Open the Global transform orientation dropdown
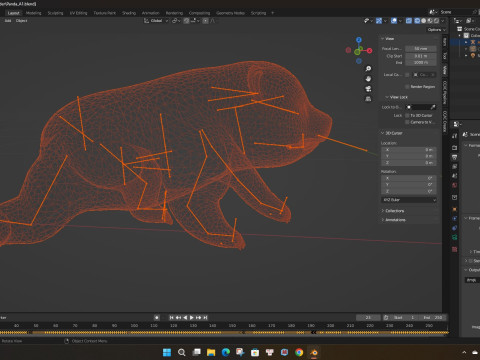The image size is (480, 360). click(156, 21)
